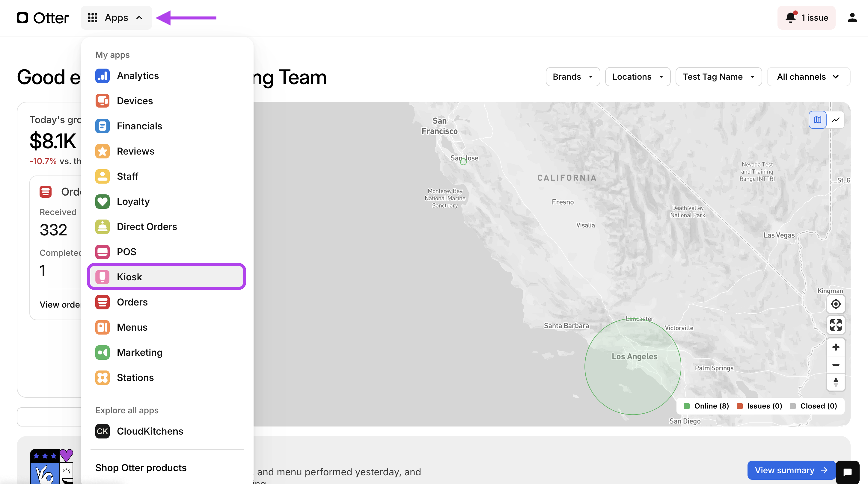This screenshot has width=868, height=484.
Task: Open the Marketing megaphone icon
Action: (103, 352)
